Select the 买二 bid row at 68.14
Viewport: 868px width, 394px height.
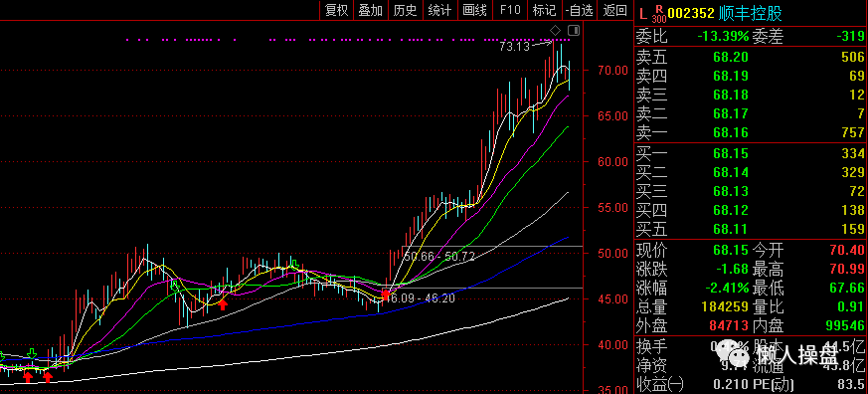(x=750, y=172)
